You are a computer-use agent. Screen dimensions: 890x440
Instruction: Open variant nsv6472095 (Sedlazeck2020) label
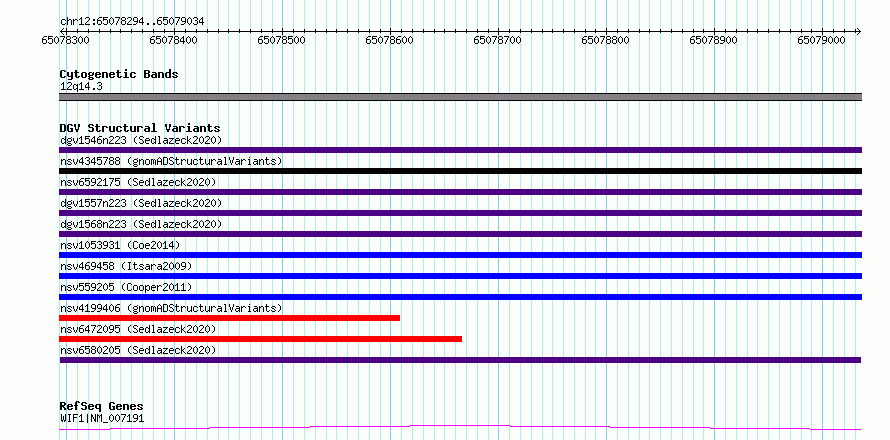(x=138, y=329)
